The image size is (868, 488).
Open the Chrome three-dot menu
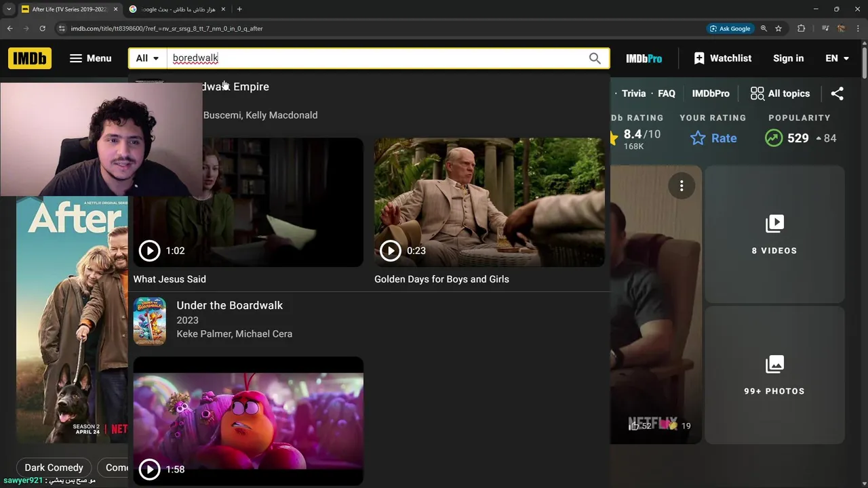tap(858, 28)
